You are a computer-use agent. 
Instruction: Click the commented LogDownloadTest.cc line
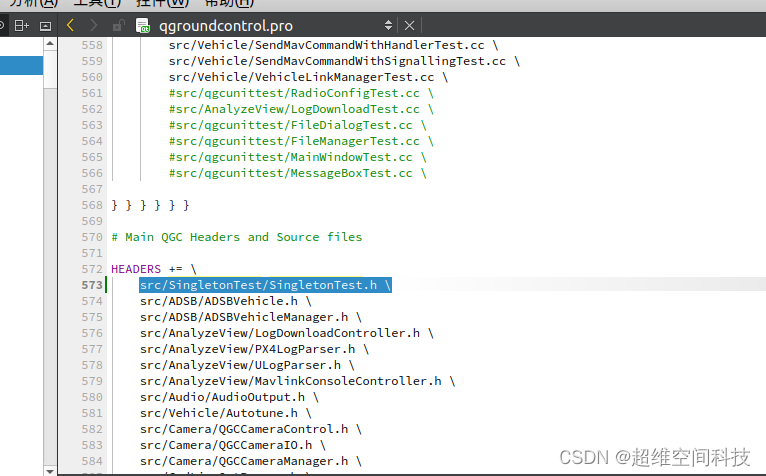pos(301,109)
